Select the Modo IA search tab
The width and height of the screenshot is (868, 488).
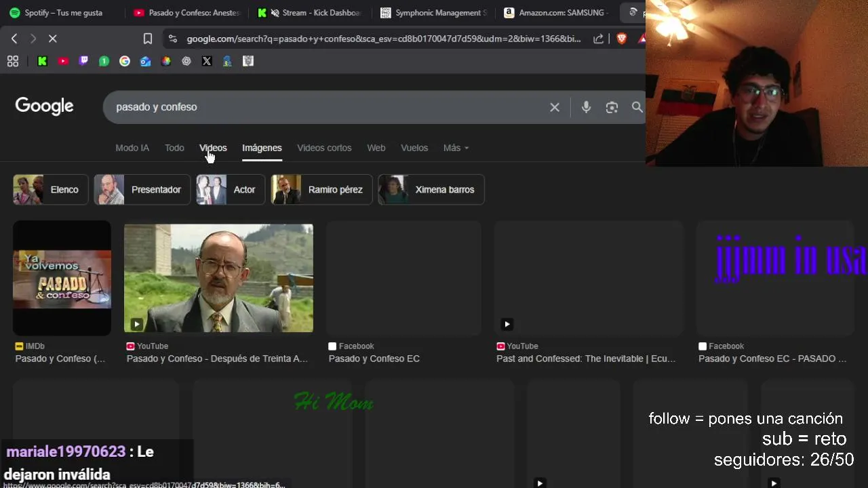(x=132, y=148)
